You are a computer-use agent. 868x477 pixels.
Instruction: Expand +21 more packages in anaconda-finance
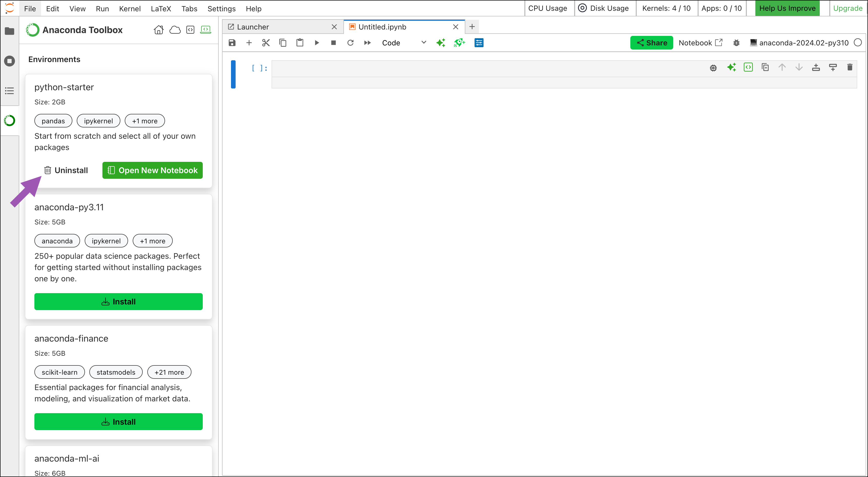coord(169,372)
